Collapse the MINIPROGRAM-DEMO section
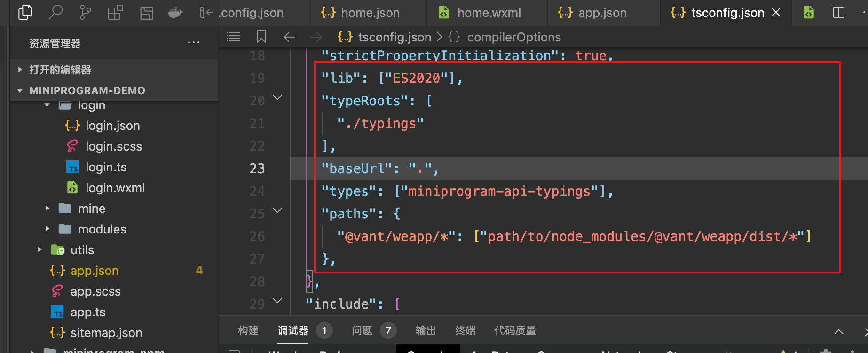 point(114,90)
